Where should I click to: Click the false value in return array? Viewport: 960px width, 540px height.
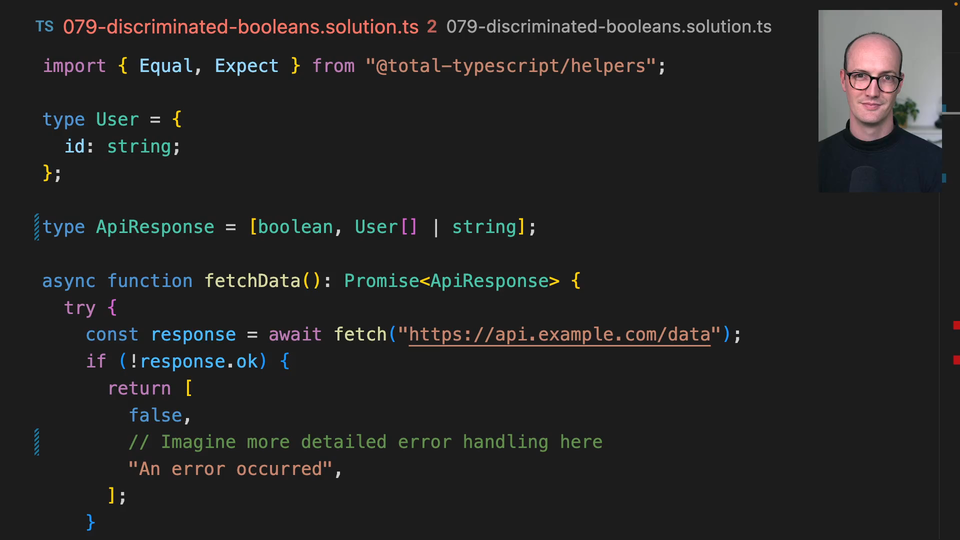point(155,415)
